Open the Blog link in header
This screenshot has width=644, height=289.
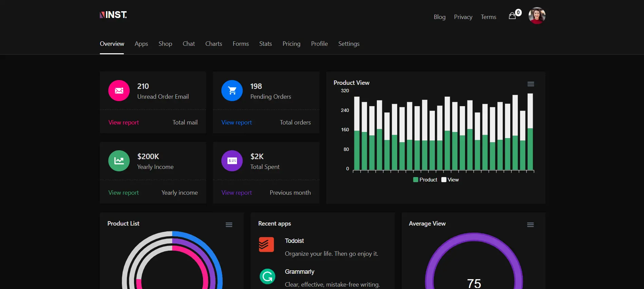point(439,17)
